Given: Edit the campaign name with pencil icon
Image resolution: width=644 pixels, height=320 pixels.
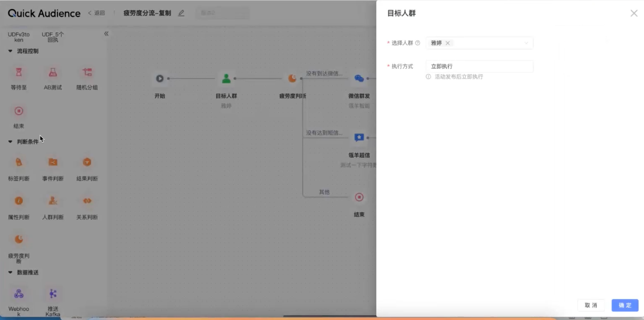Looking at the screenshot, I should 181,13.
